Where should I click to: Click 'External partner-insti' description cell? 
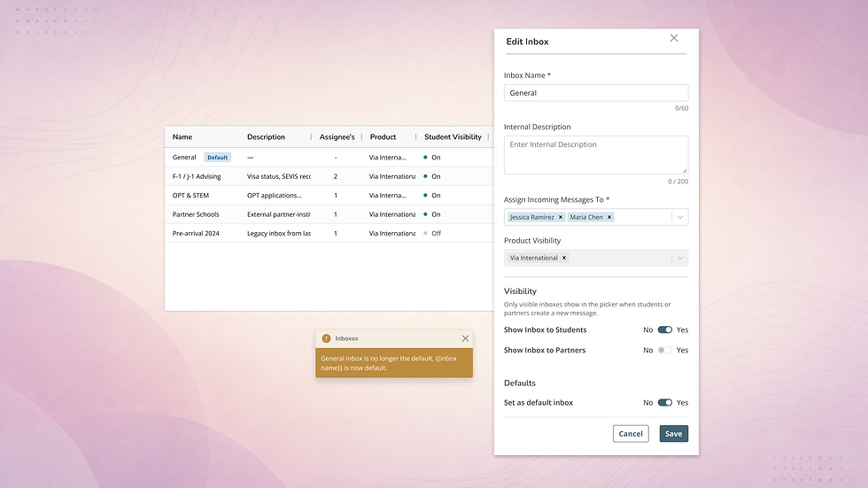click(278, 214)
